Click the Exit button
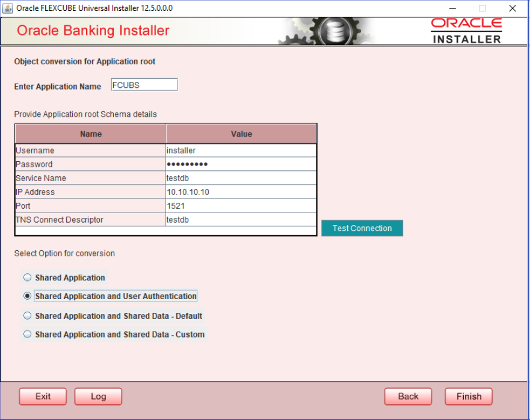The image size is (530, 420). point(42,396)
